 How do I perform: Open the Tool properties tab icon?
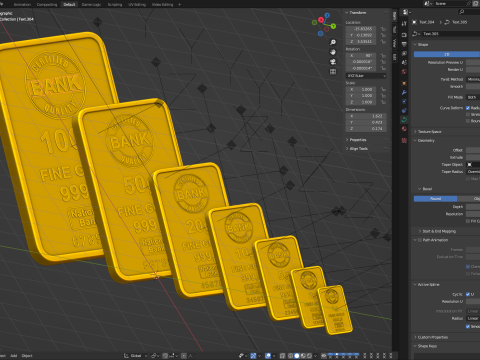(x=404, y=23)
